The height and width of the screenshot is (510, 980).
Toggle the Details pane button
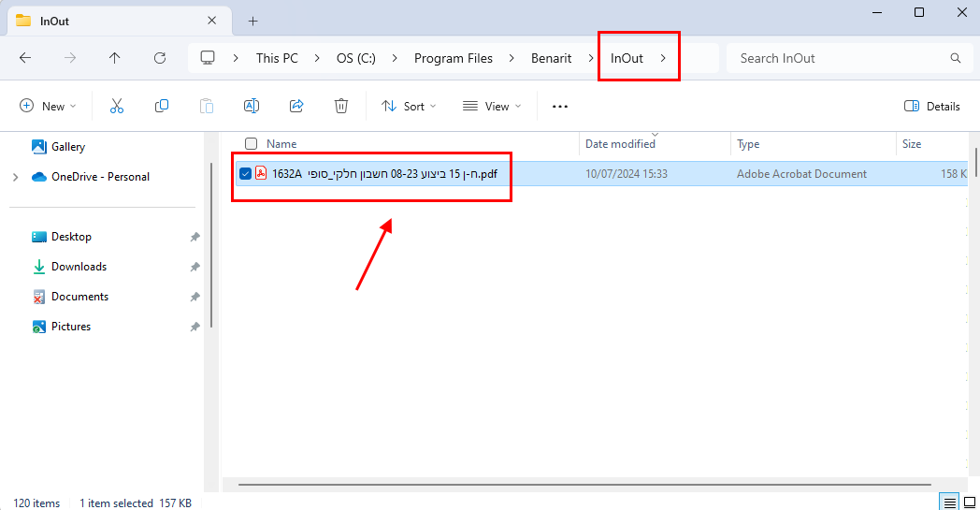coord(931,107)
